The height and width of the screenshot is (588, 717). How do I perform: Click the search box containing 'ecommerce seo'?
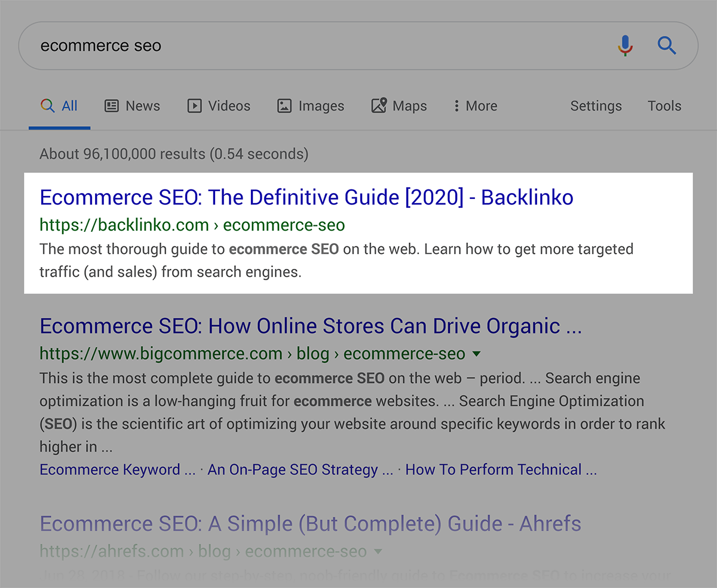358,46
